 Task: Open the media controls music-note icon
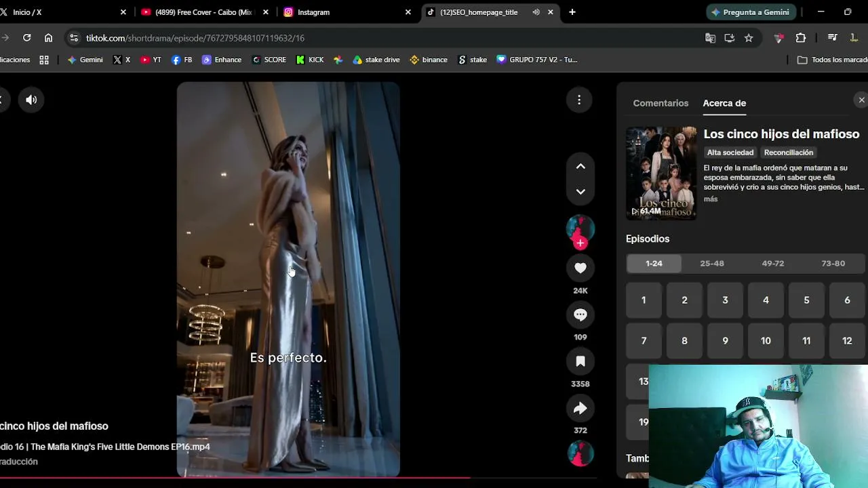[833, 38]
